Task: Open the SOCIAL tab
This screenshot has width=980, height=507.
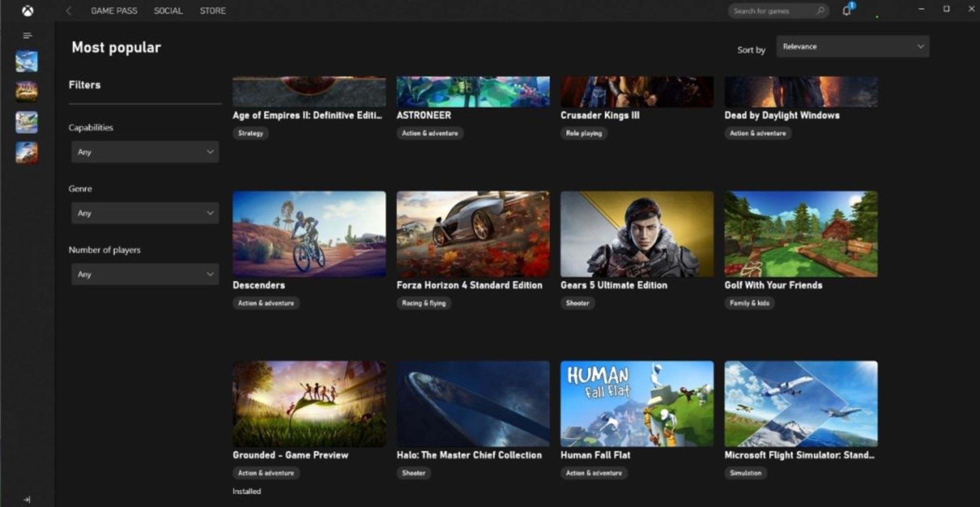Action: [168, 11]
